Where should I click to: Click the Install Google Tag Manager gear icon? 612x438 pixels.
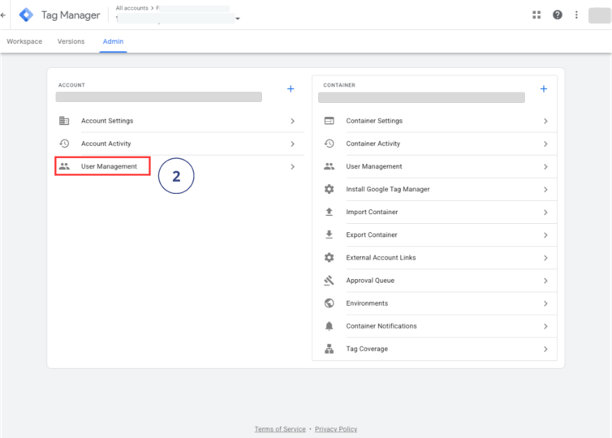pyautogui.click(x=329, y=189)
